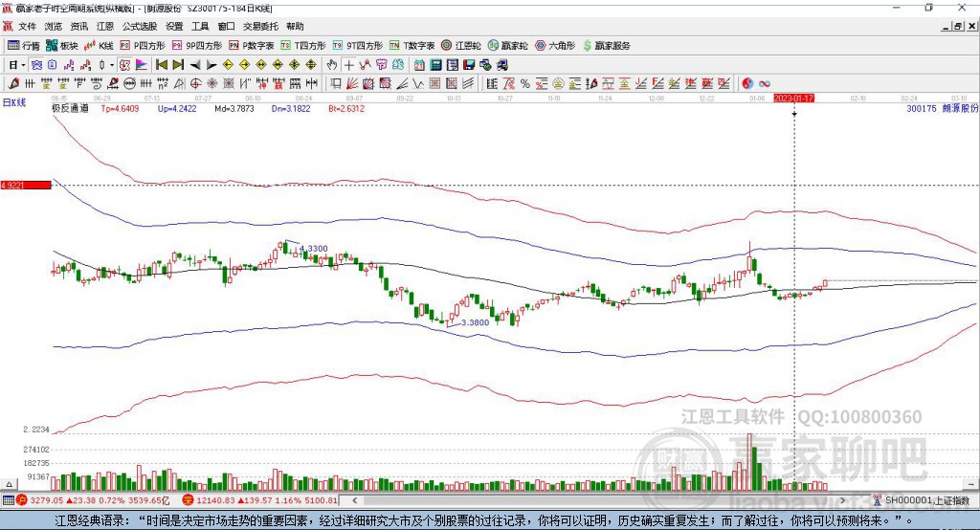
Task: Open the 设置 menu
Action: 174,26
